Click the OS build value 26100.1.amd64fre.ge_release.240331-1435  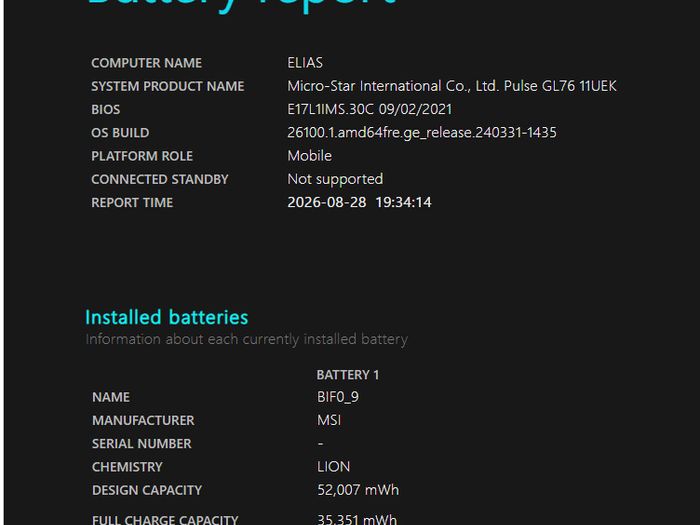tap(422, 133)
